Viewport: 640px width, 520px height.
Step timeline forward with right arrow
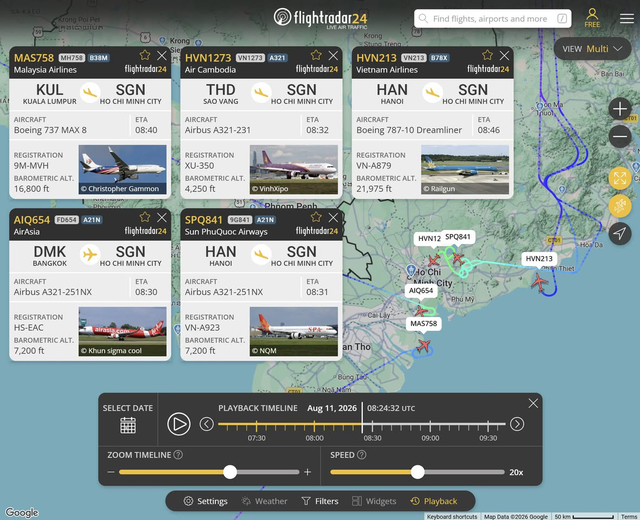[x=517, y=424]
